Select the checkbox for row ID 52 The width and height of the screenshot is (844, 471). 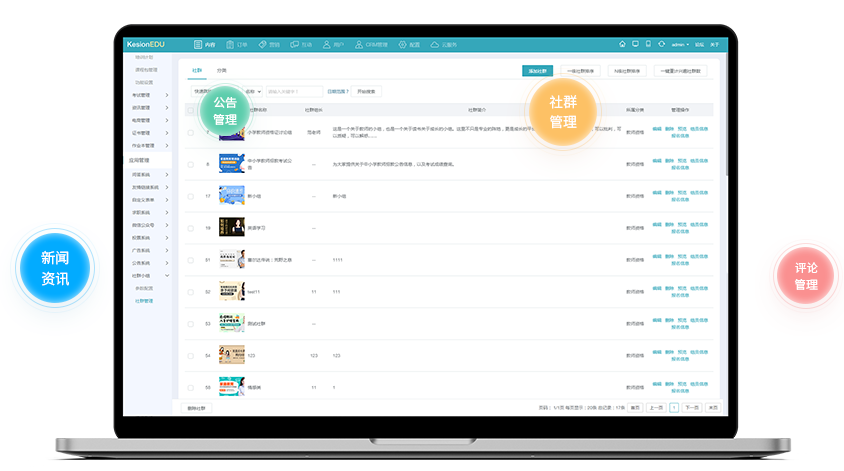pos(191,292)
